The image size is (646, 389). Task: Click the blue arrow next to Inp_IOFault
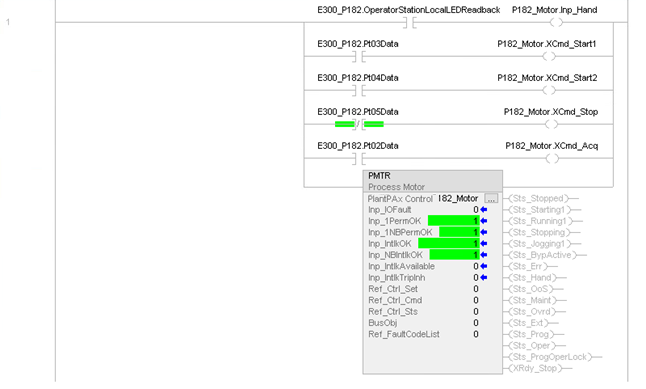coord(484,210)
